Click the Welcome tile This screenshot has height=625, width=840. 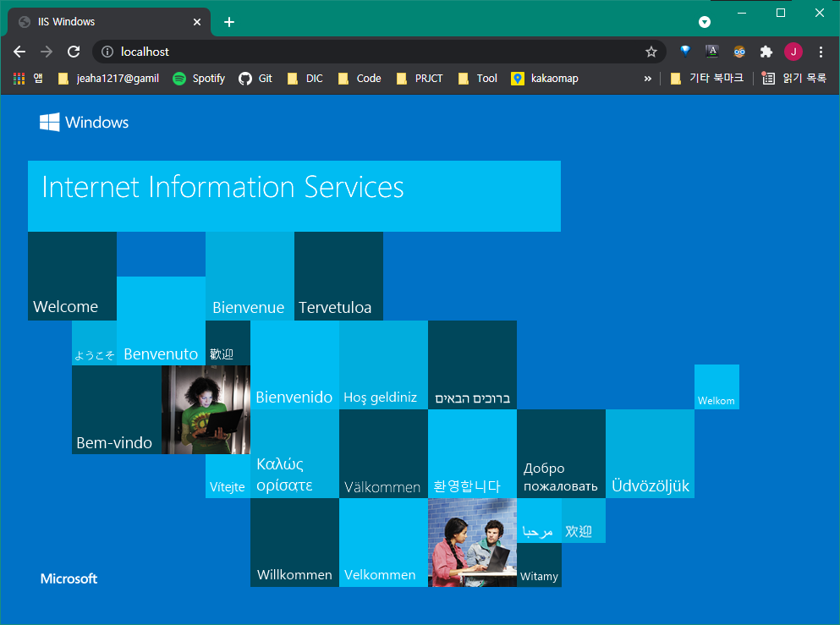point(72,276)
